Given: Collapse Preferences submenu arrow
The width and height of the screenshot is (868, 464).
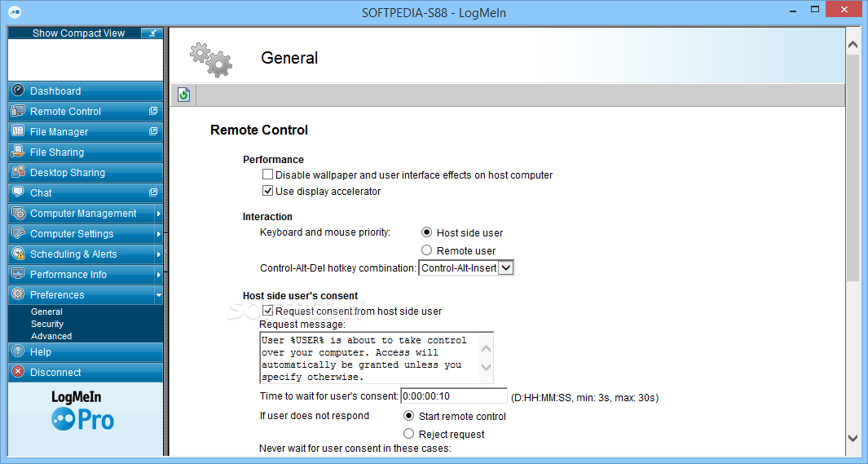Looking at the screenshot, I should point(158,295).
